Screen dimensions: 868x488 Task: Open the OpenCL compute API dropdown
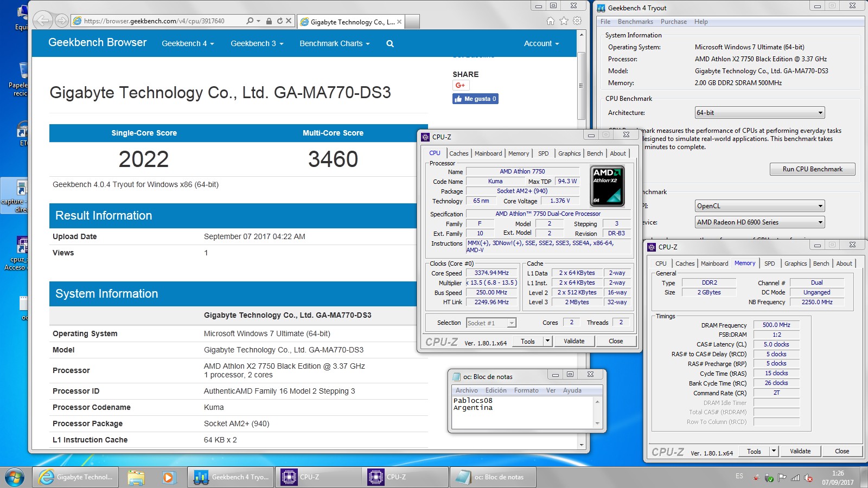[760, 206]
